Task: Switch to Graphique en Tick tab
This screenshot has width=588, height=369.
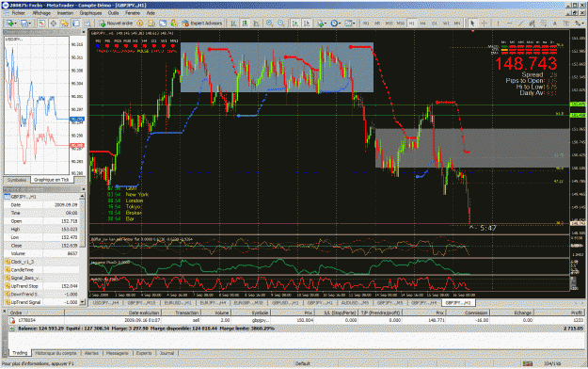Action: (x=52, y=180)
